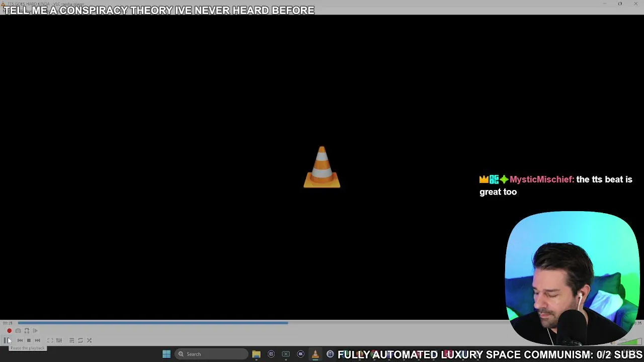Toggle random shuffle playback
Viewport: 644px width, 362px height.
click(89, 340)
